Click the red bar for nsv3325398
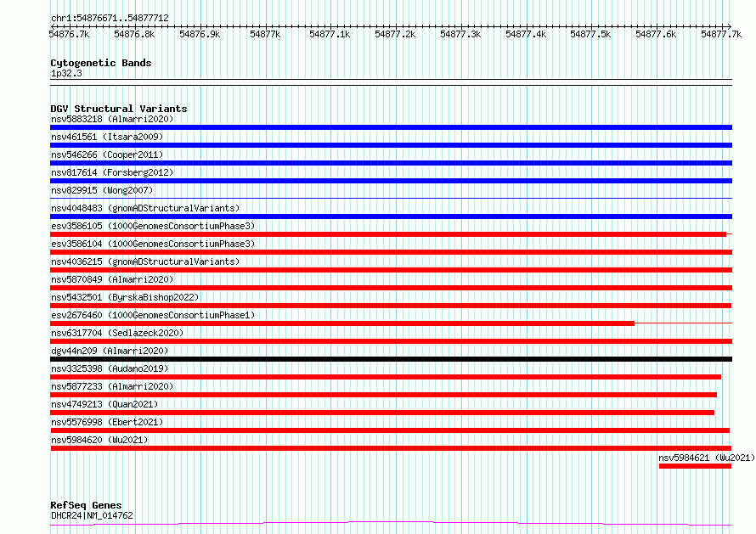Screen dimensions: 756x534 386,377
